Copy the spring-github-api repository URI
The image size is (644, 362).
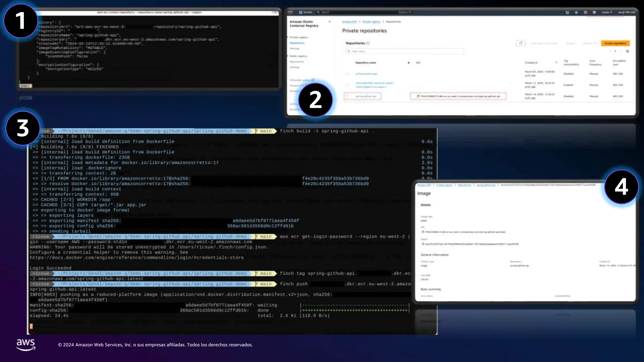tap(418, 96)
